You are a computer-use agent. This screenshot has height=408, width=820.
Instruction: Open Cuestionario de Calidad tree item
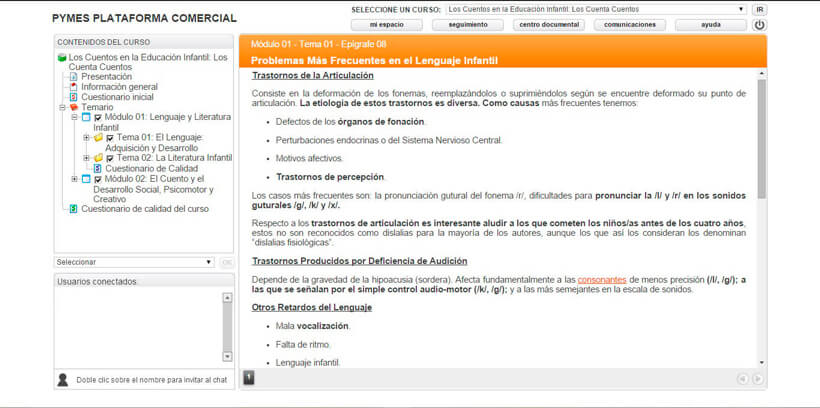pyautogui.click(x=152, y=168)
